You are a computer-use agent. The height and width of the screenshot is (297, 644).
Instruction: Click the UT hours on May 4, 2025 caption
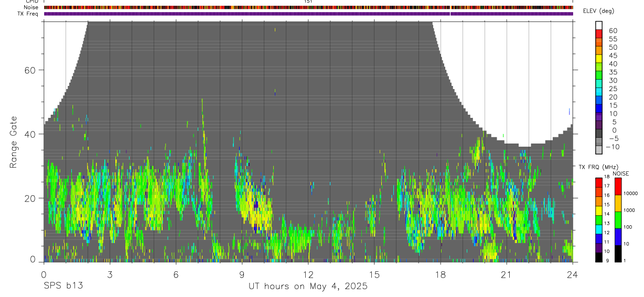coord(308,286)
